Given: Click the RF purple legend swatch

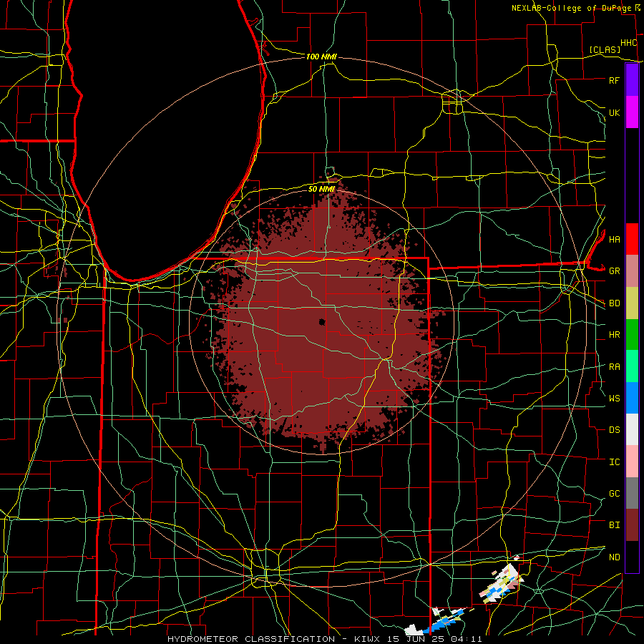Looking at the screenshot, I should point(632,80).
